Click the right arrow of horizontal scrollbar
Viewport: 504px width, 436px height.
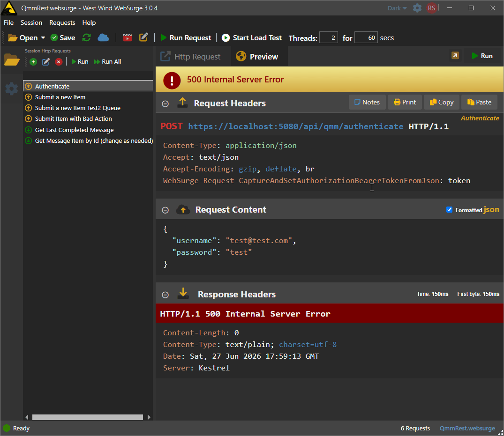[x=149, y=417]
